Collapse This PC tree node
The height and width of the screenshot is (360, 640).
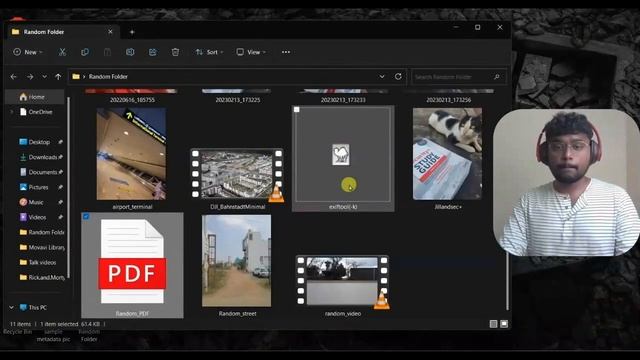11,307
